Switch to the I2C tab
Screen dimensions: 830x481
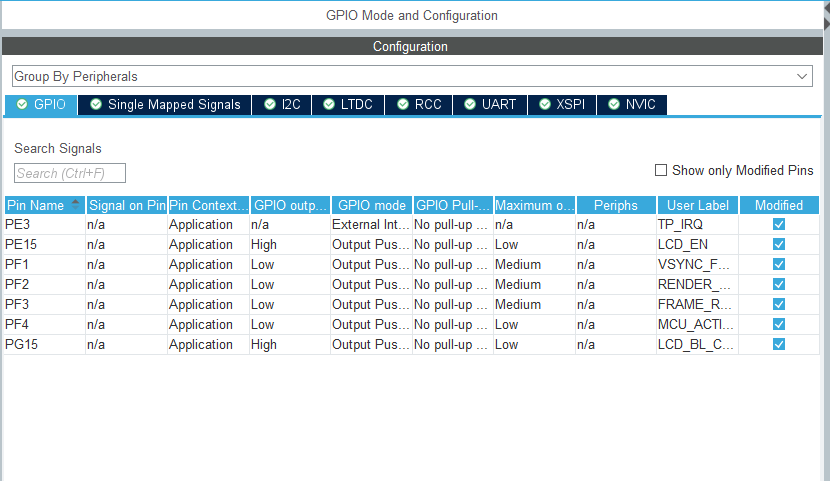[x=282, y=104]
